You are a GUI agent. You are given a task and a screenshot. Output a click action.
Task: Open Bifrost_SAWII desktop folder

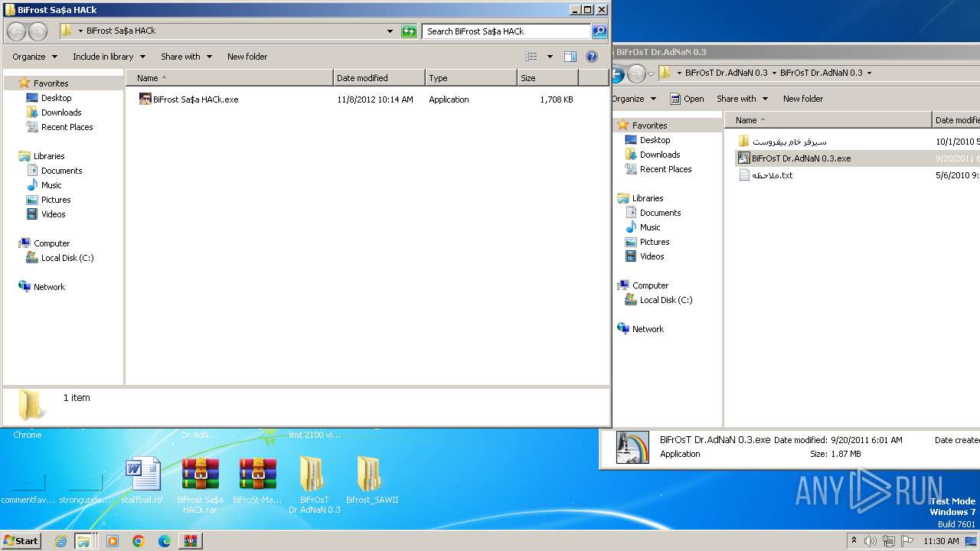click(x=372, y=481)
